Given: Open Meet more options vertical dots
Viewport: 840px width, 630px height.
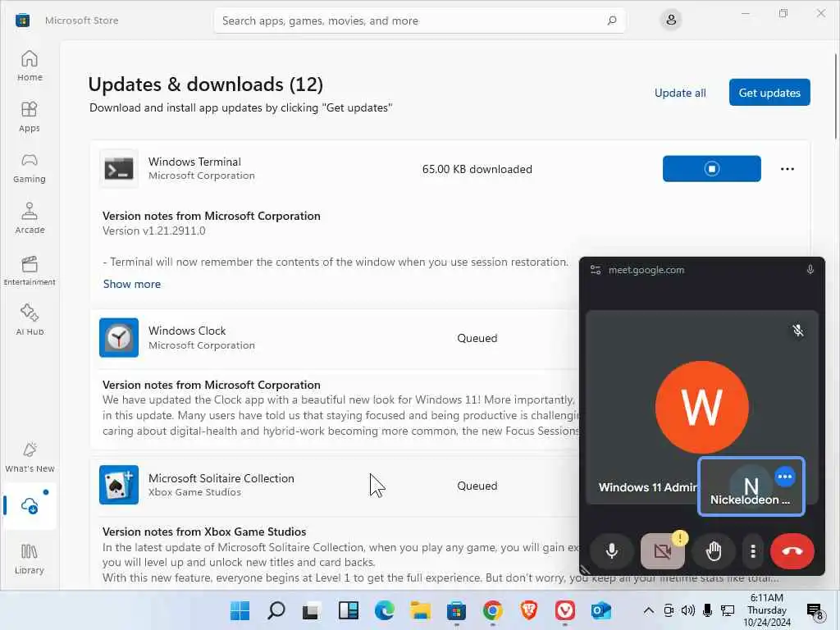Looking at the screenshot, I should [753, 550].
